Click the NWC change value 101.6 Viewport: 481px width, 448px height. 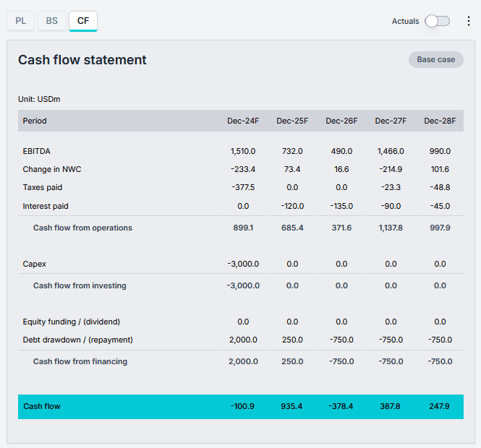(x=440, y=169)
